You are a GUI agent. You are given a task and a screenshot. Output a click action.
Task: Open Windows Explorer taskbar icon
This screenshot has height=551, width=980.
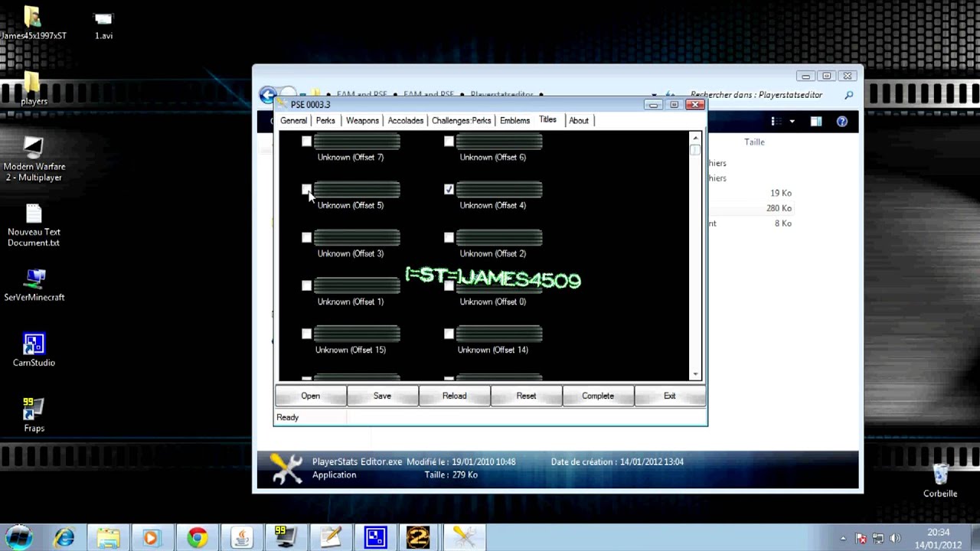108,538
